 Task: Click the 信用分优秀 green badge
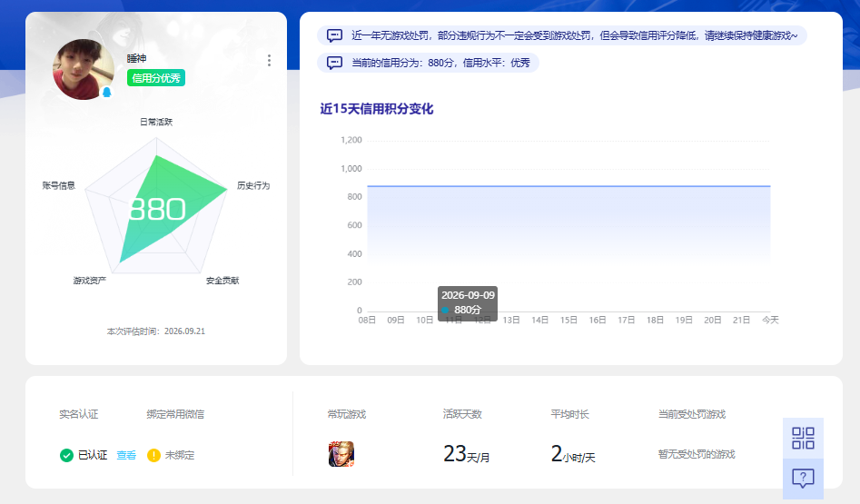(x=156, y=78)
